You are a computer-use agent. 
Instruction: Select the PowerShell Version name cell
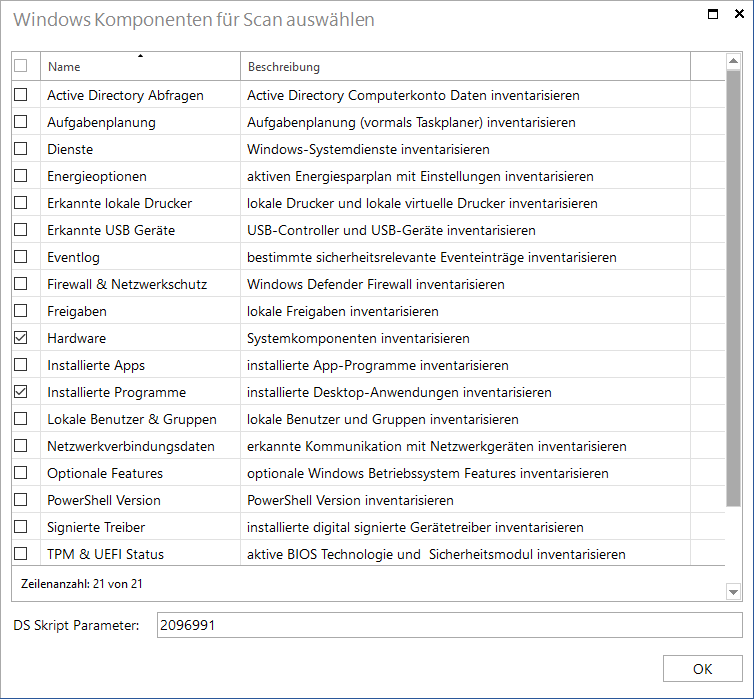104,500
